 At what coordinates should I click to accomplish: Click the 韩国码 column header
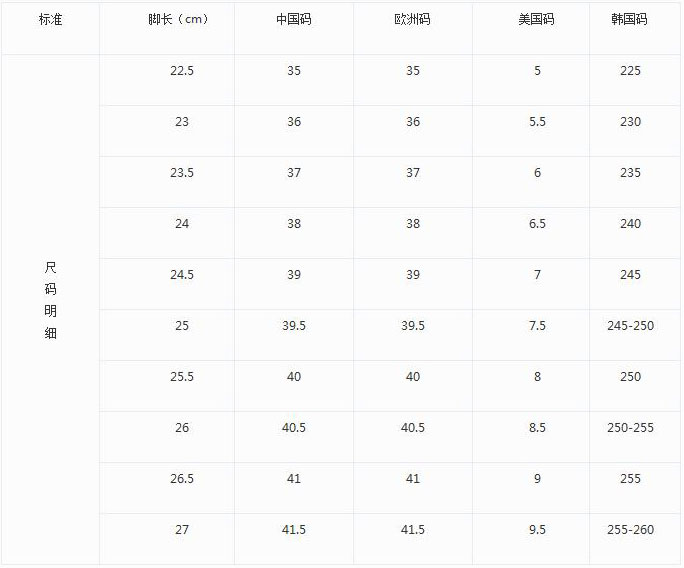630,20
